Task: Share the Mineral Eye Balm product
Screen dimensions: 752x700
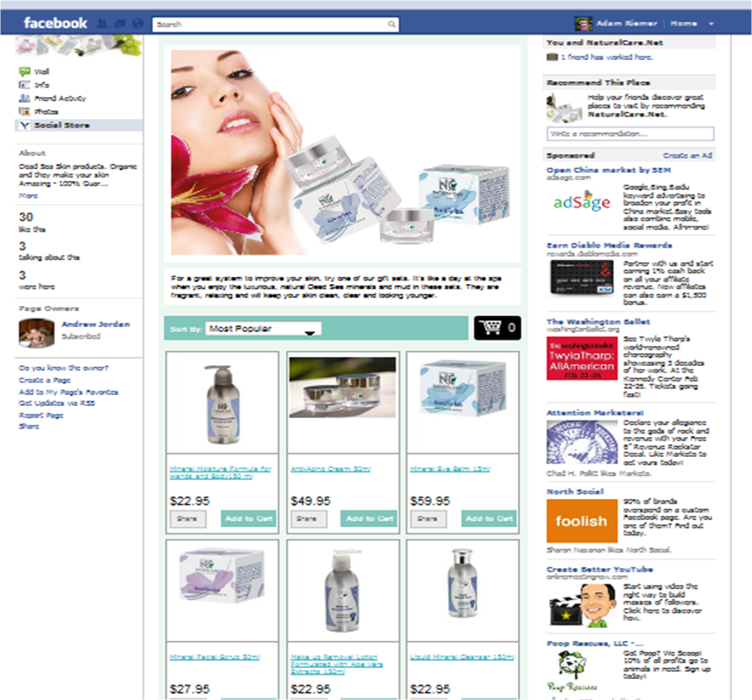Action: click(x=426, y=518)
